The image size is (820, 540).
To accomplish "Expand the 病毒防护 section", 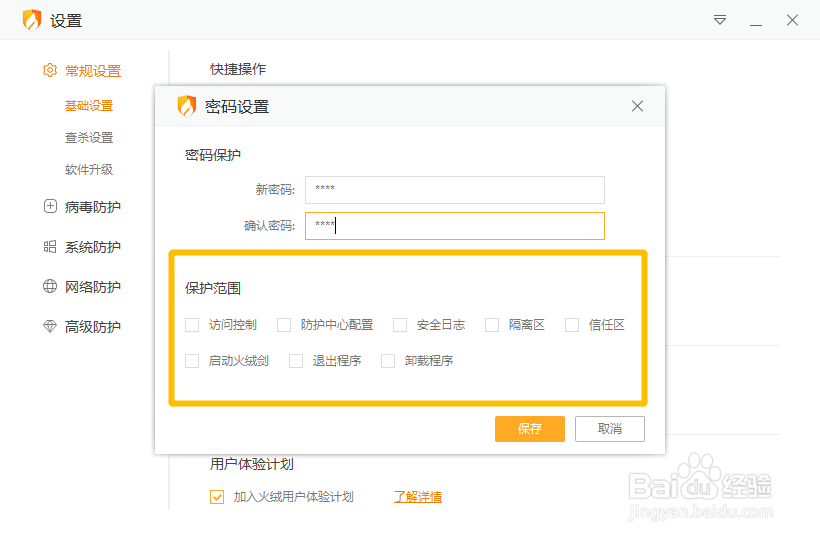I will click(93, 207).
